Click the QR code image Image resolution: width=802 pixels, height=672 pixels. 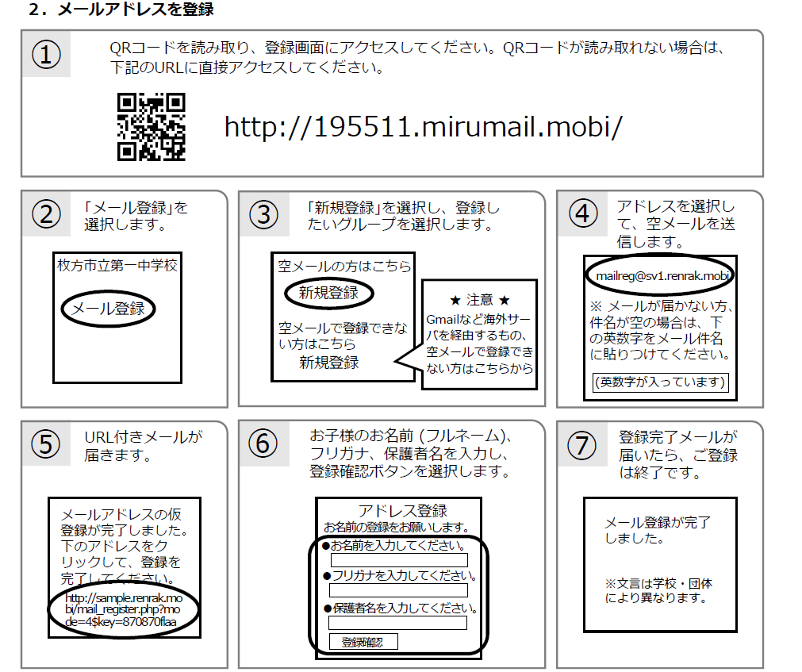pyautogui.click(x=152, y=127)
